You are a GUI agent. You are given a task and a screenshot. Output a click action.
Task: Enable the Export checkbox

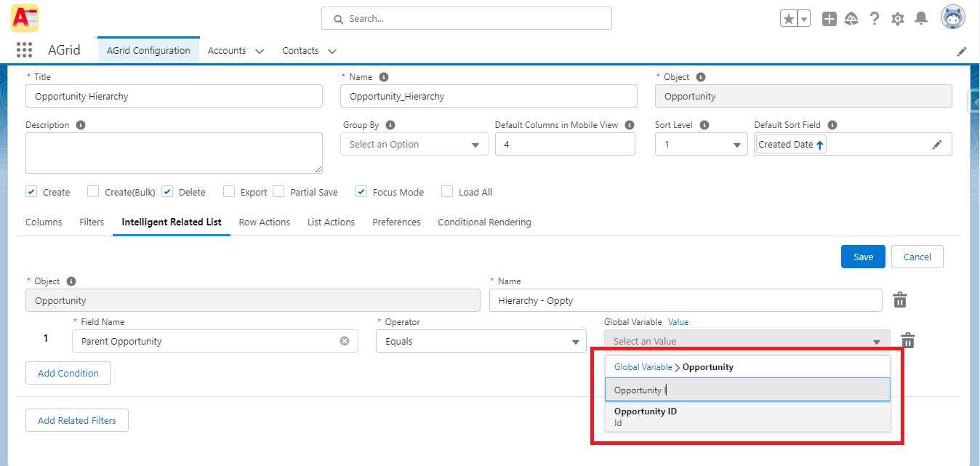coord(229,192)
